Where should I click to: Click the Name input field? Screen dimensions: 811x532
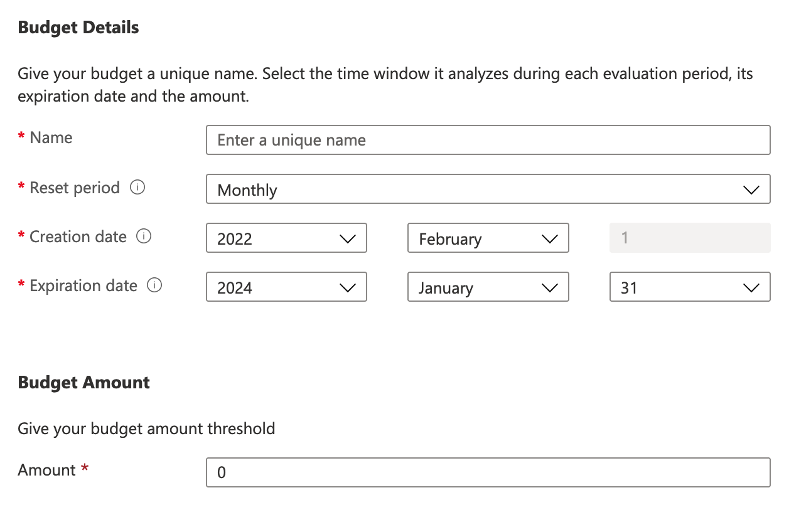pos(488,140)
